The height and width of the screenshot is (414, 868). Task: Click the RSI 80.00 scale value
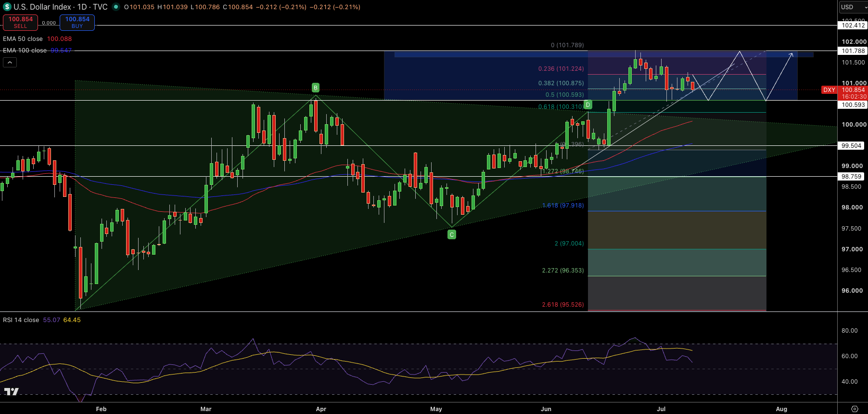coord(850,331)
